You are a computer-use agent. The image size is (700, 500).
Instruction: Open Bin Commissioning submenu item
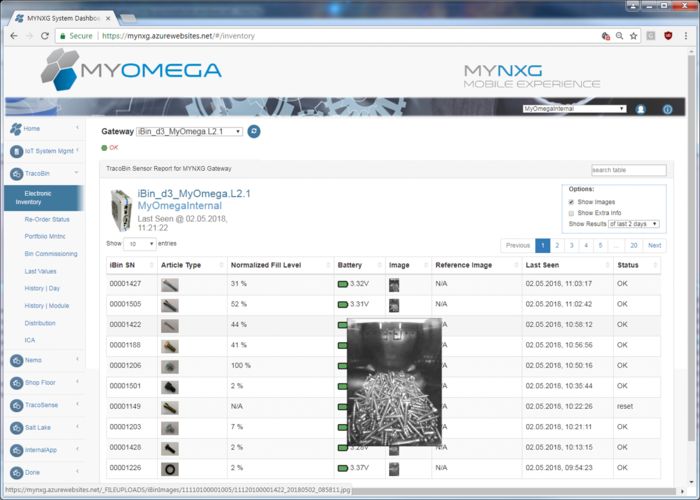[51, 254]
